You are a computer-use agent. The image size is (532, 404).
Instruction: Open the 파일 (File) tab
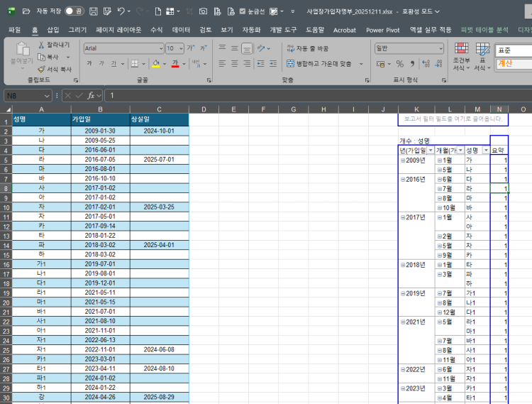tap(14, 30)
